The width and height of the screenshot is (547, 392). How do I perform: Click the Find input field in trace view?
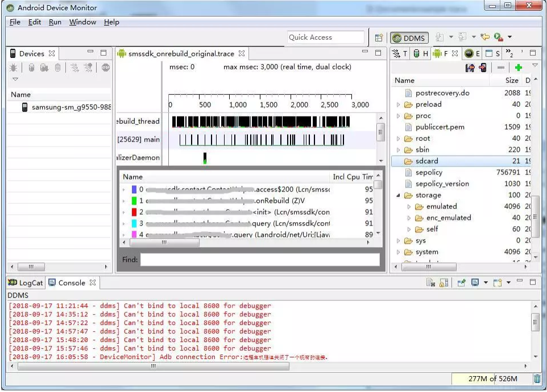coord(260,260)
